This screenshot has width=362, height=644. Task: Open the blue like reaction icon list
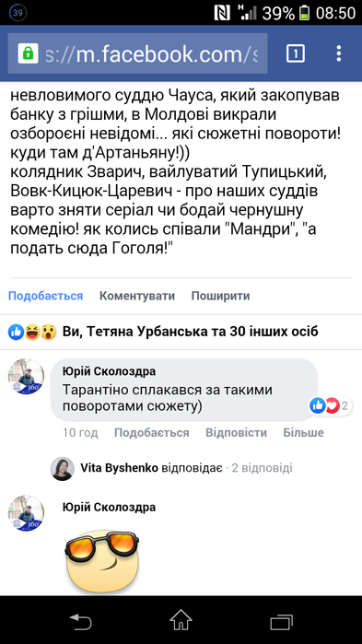[x=16, y=332]
